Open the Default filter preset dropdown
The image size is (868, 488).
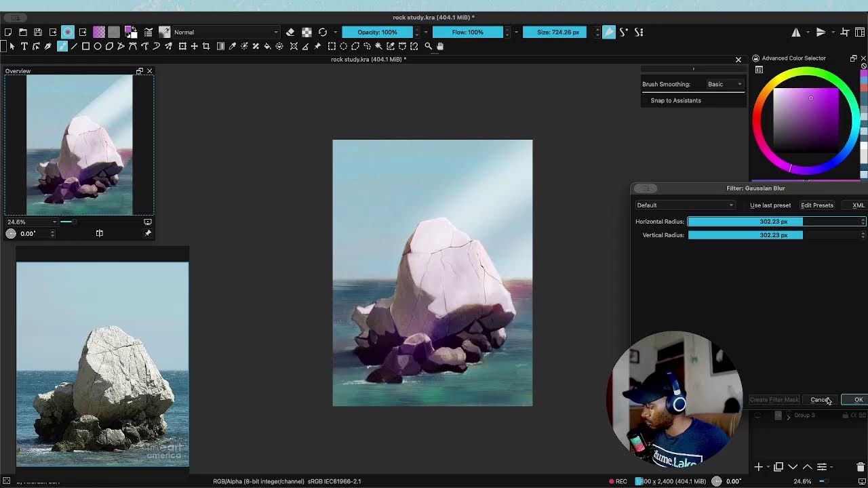(x=685, y=205)
